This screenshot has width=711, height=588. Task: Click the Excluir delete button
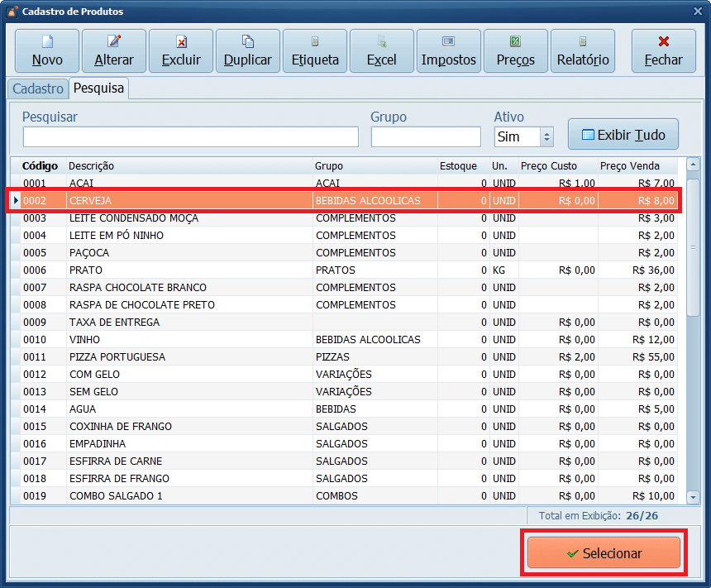[x=181, y=51]
